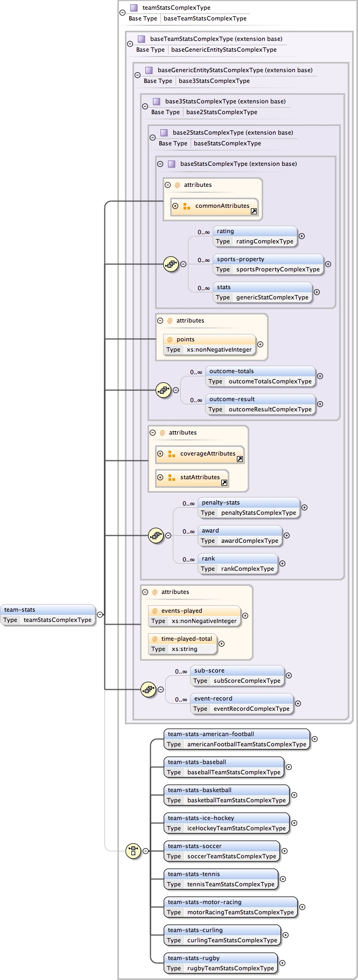Click the base2StatsComplexType purple type icon
Screen dimensions: 358x980
pyautogui.click(x=164, y=132)
